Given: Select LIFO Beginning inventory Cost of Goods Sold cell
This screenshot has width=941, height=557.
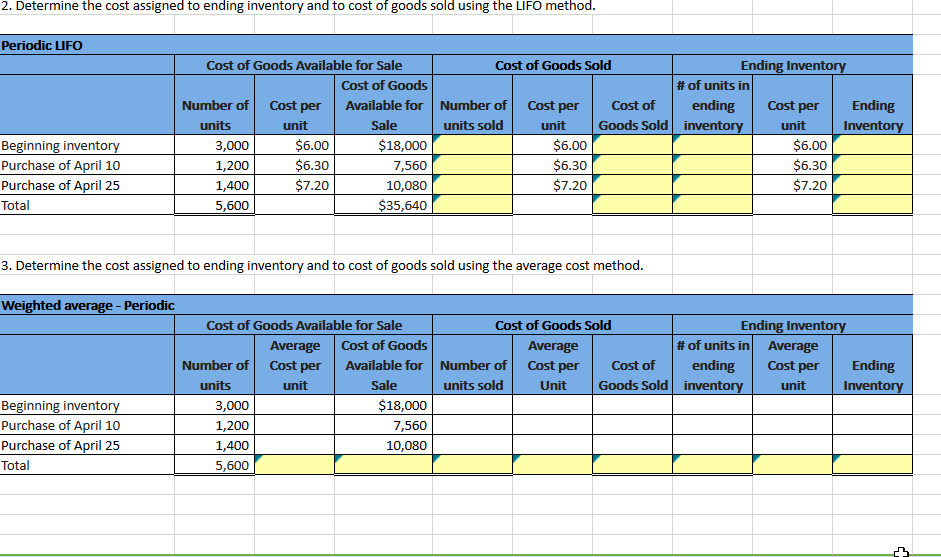Looking at the screenshot, I should coord(633,145).
